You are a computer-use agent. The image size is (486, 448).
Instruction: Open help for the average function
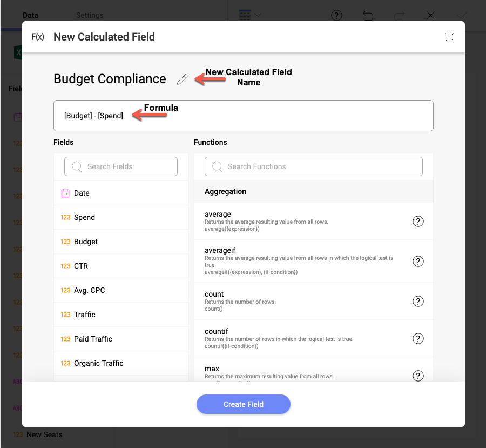418,221
